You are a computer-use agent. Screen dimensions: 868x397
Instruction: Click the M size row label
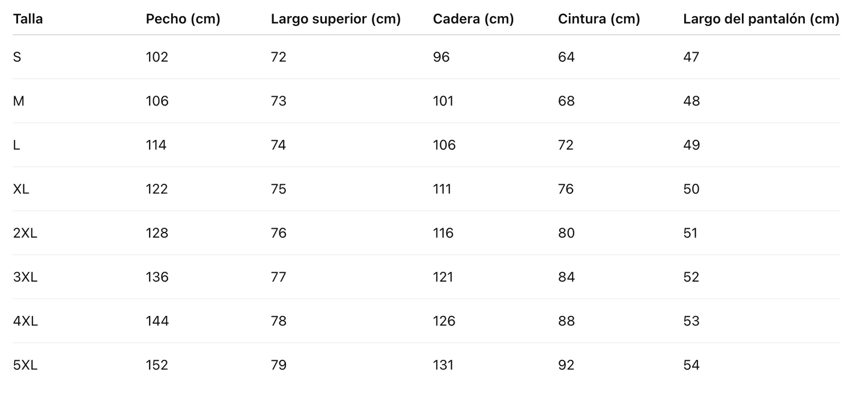pyautogui.click(x=19, y=101)
